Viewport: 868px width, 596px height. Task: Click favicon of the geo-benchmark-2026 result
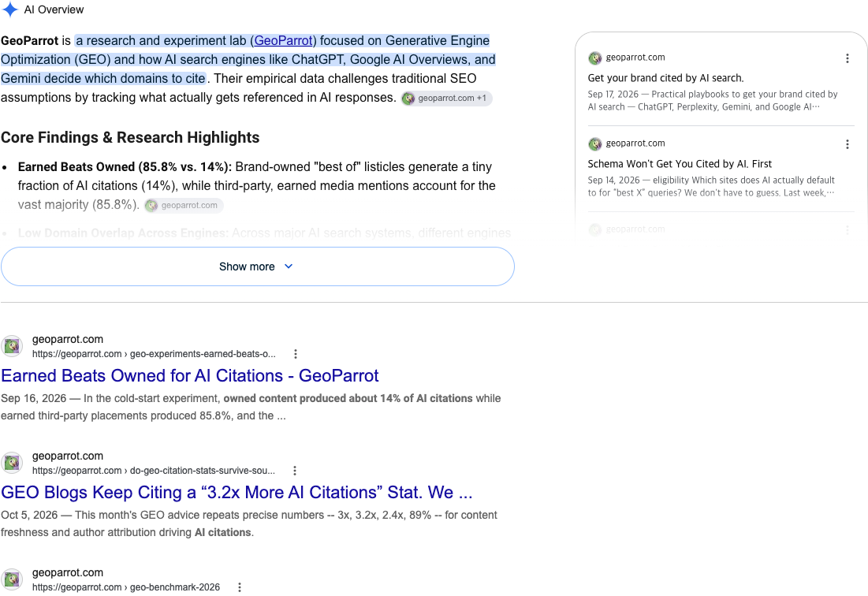(12, 579)
